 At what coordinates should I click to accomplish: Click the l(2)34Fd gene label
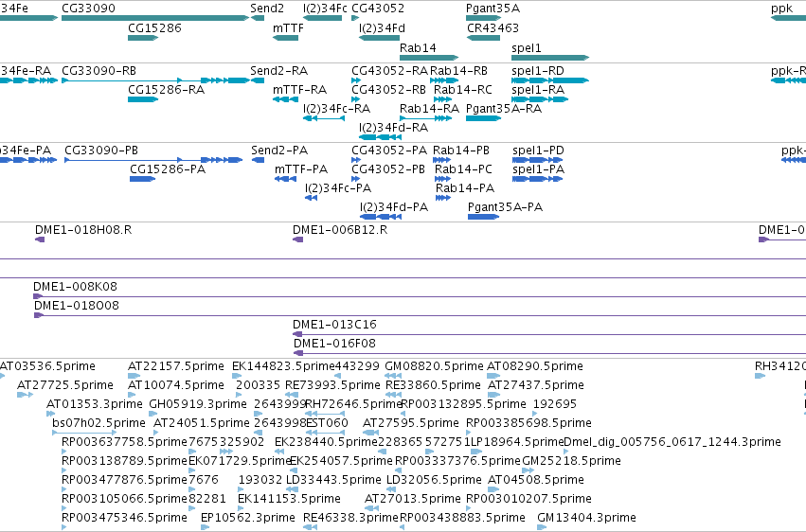pyautogui.click(x=382, y=27)
